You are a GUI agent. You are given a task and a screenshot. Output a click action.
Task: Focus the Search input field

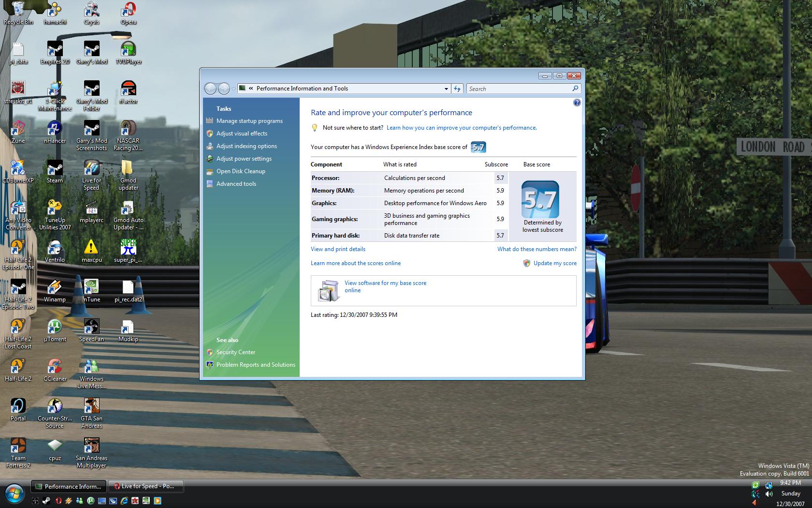(523, 89)
